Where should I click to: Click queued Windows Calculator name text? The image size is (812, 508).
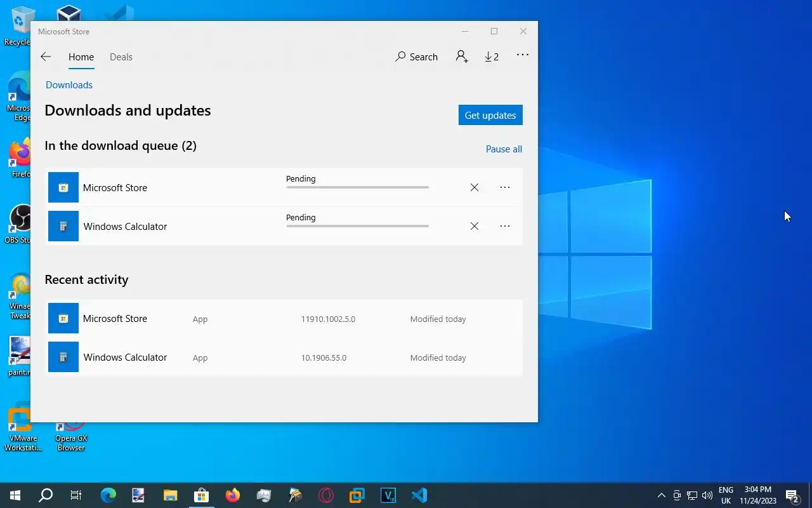click(x=125, y=227)
